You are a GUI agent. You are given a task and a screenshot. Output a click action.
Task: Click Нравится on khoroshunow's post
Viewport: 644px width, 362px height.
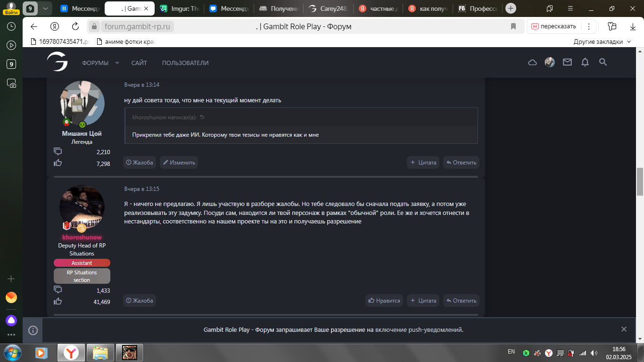[x=384, y=301]
